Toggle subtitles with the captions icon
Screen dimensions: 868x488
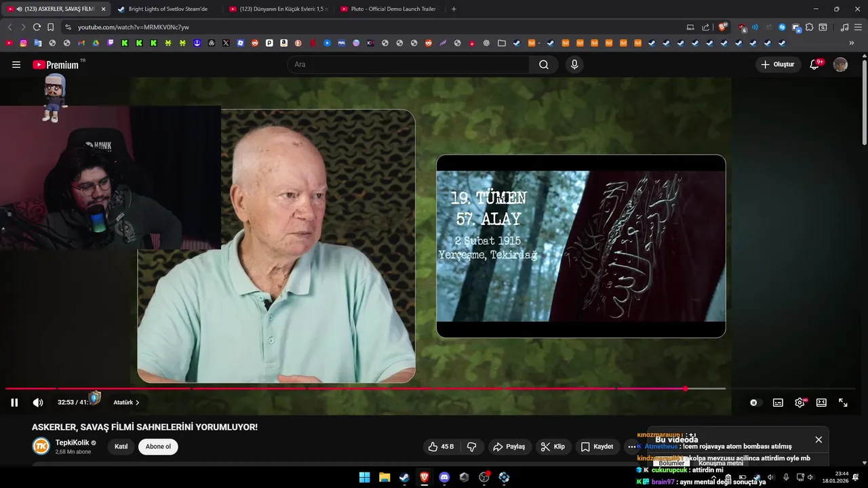778,403
